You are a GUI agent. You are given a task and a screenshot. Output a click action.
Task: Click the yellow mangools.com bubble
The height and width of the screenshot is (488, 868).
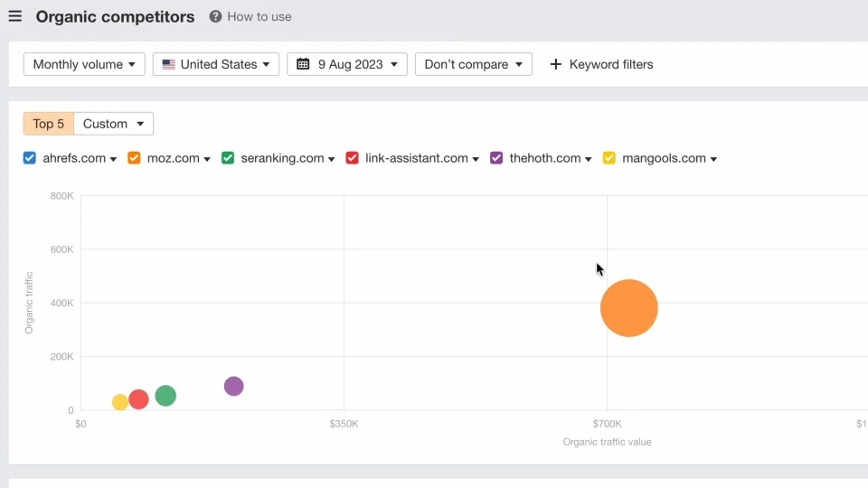click(119, 402)
